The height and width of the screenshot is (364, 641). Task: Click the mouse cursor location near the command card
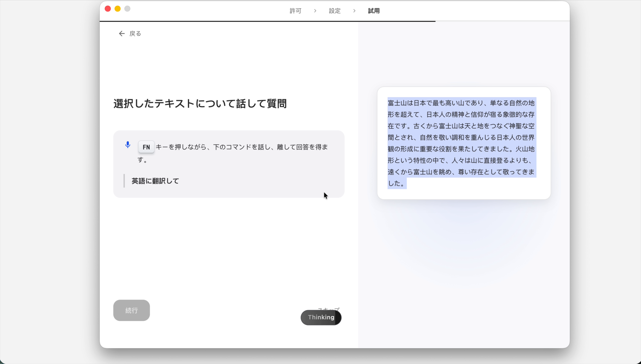326,196
